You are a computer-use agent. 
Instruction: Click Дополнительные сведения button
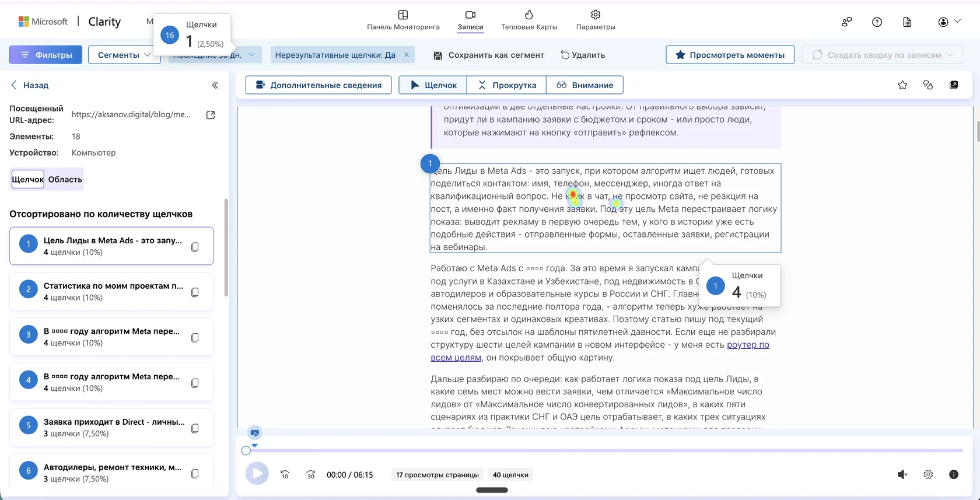(318, 85)
